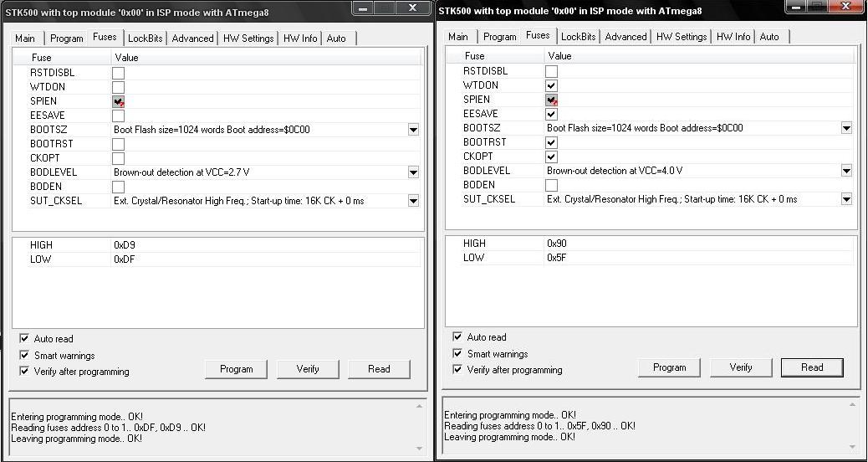
Task: Uncheck Verify after programming in right window
Action: pyautogui.click(x=457, y=369)
